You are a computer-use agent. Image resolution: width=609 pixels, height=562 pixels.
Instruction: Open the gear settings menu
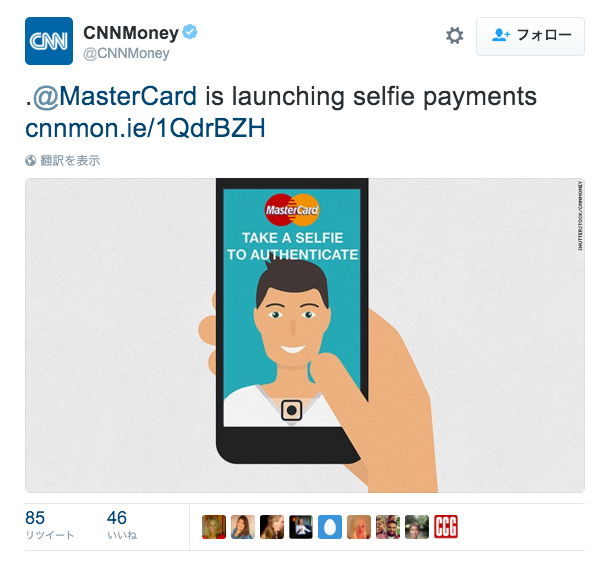(x=454, y=36)
